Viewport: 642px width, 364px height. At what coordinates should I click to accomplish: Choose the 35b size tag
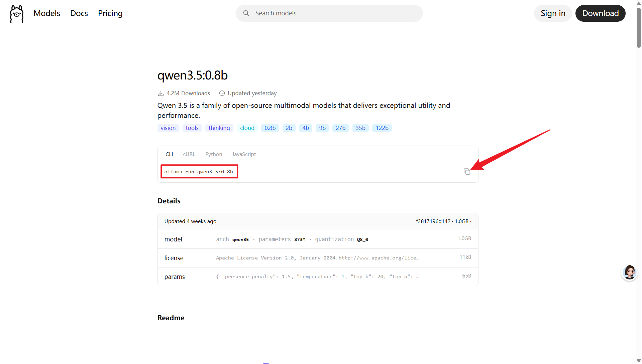coord(360,128)
